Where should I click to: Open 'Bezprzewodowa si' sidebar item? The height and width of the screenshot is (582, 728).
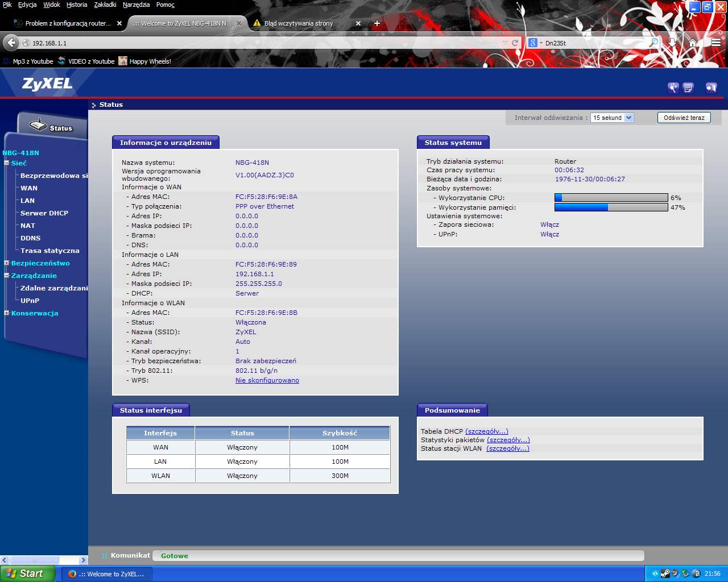(x=54, y=176)
